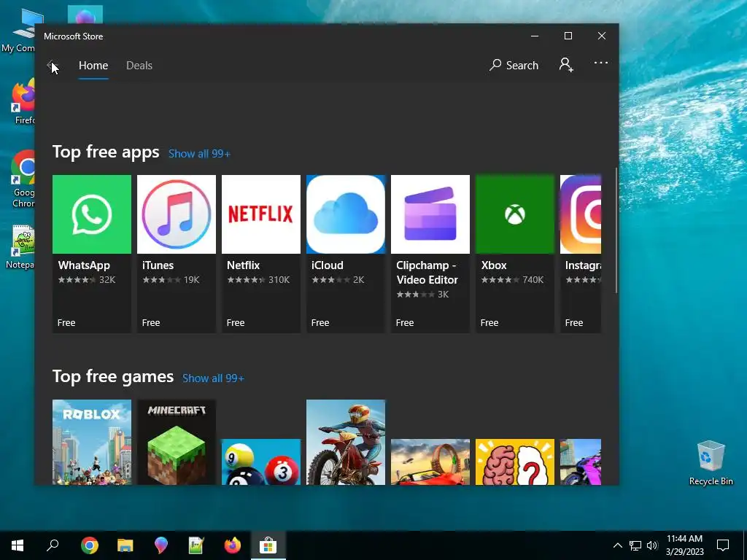
Task: Open the network status tray icon
Action: 635,545
